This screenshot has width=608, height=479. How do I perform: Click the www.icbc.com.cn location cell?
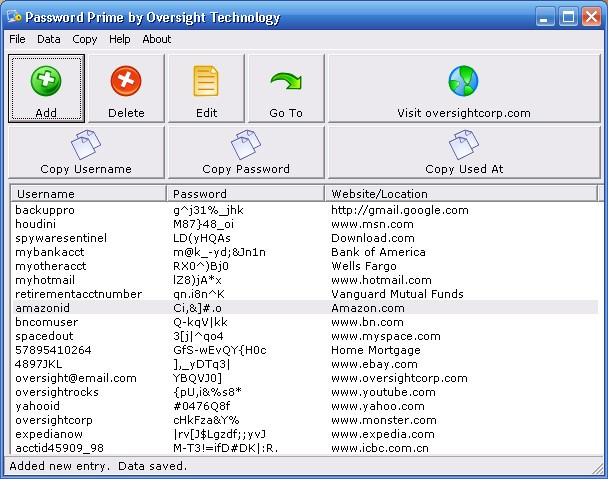380,448
